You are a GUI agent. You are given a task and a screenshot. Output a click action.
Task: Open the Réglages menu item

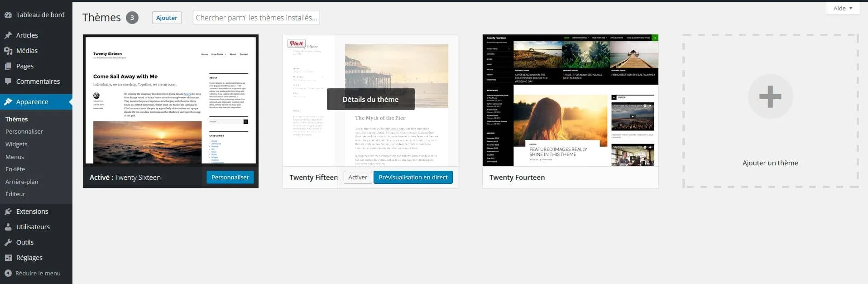36,258
